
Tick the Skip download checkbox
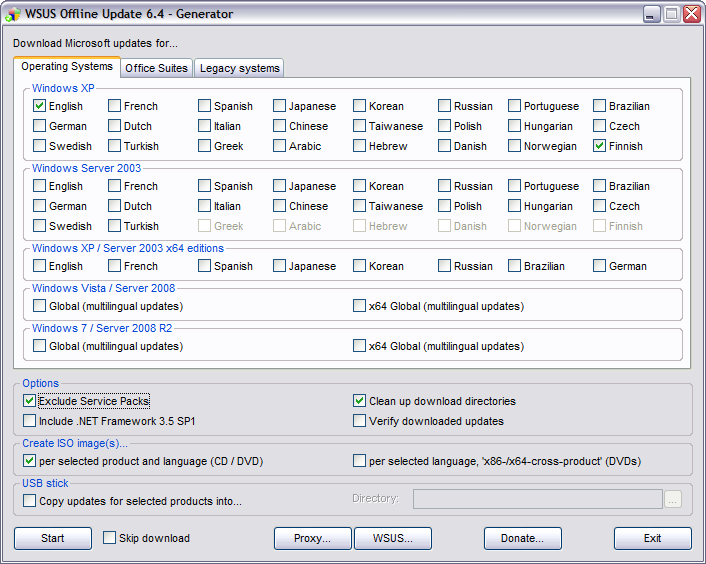[x=110, y=538]
